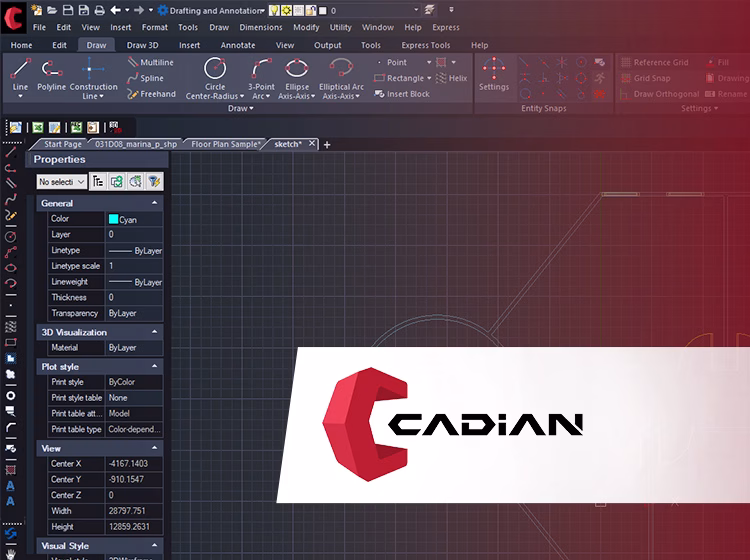This screenshot has width=750, height=560.
Task: Collapse the General properties section
Action: tap(154, 203)
